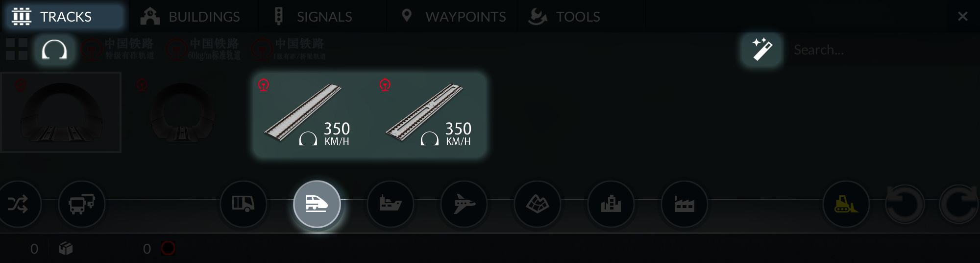Screen dimensions: 980x263
Task: Select the town buildings icon
Action: 611,204
